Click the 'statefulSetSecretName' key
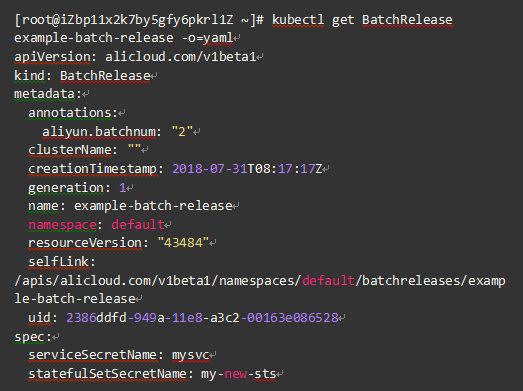 coord(107,374)
